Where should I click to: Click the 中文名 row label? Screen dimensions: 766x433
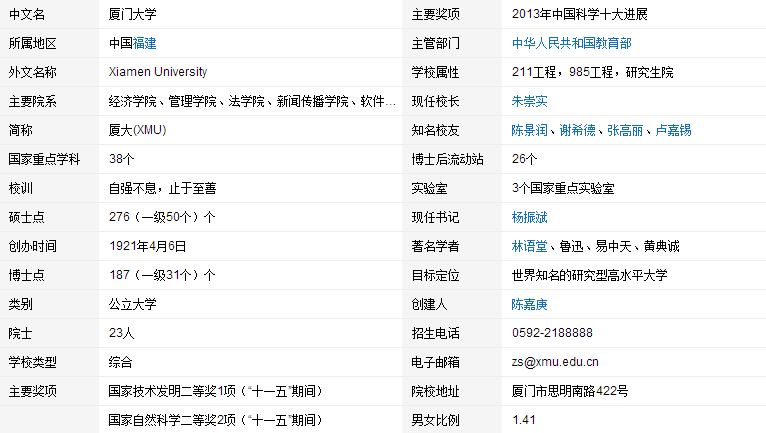coord(27,15)
